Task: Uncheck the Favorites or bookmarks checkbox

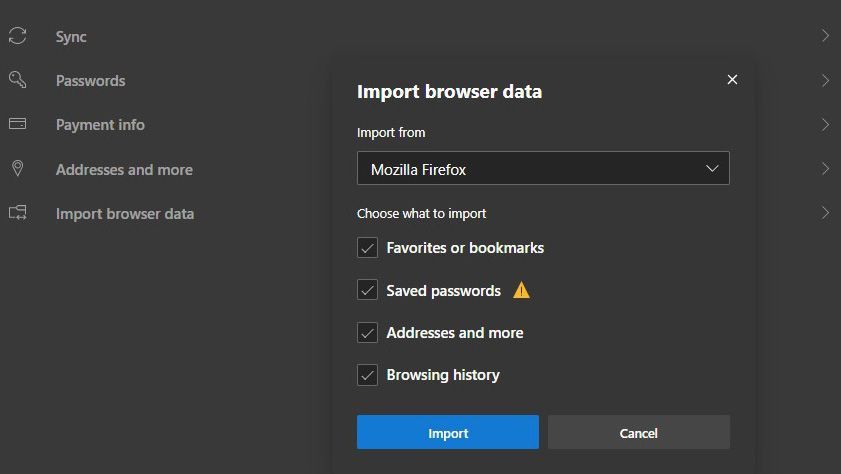Action: tap(367, 248)
